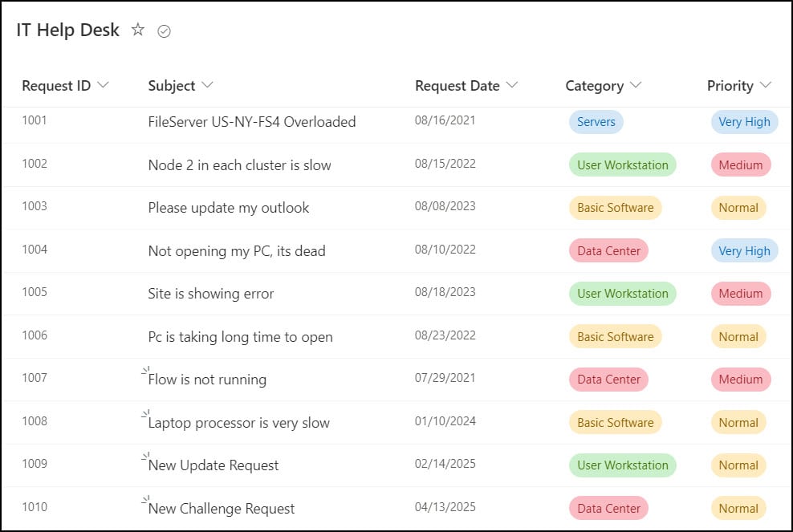Click User Workstation pill in row 1009
Viewport: 793px width, 532px height.
(623, 465)
